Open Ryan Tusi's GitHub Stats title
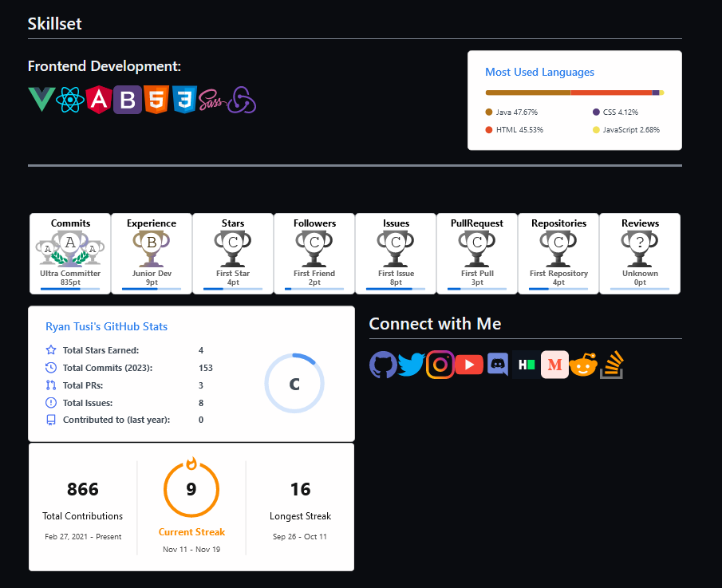 [x=106, y=326]
